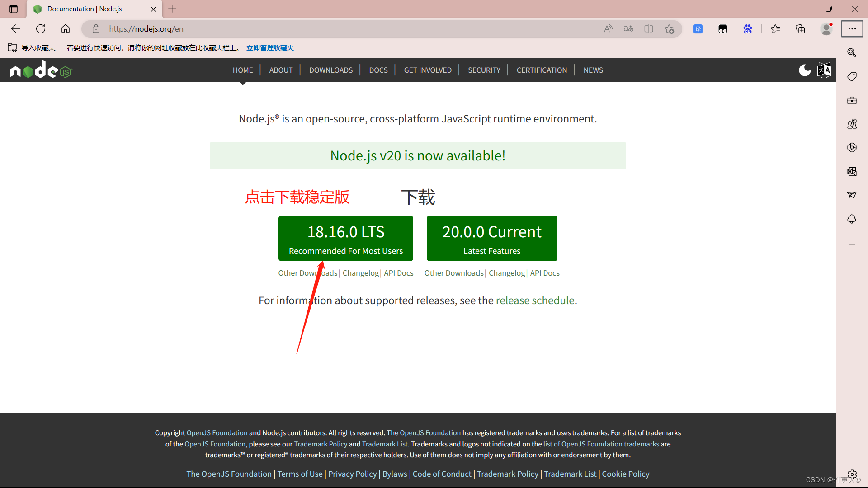Toggle the translator icon in browser bar
This screenshot has height=488, width=868.
(698, 28)
